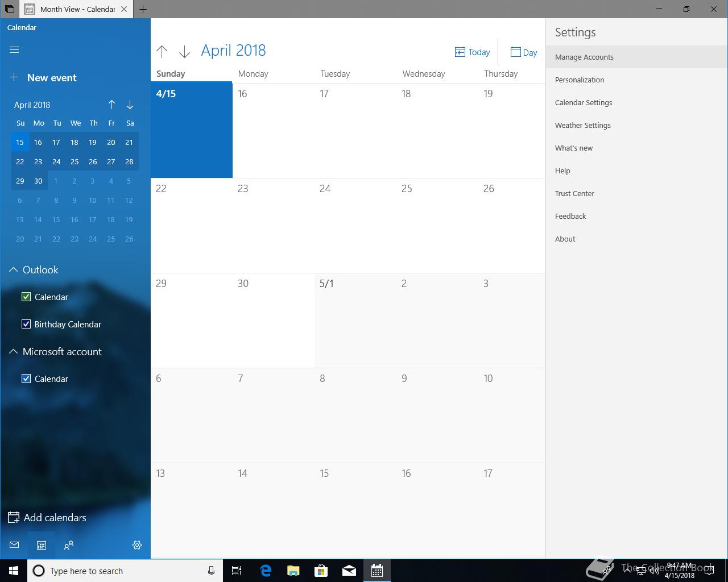Click the New event button label
The height and width of the screenshot is (582, 728).
52,78
